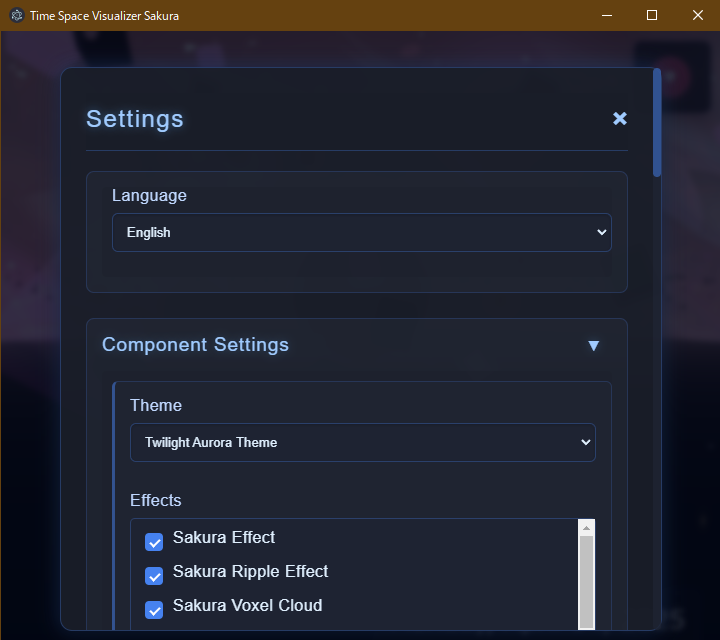Click the window title text in title bar
Screen dimensions: 720x640
click(x=104, y=16)
